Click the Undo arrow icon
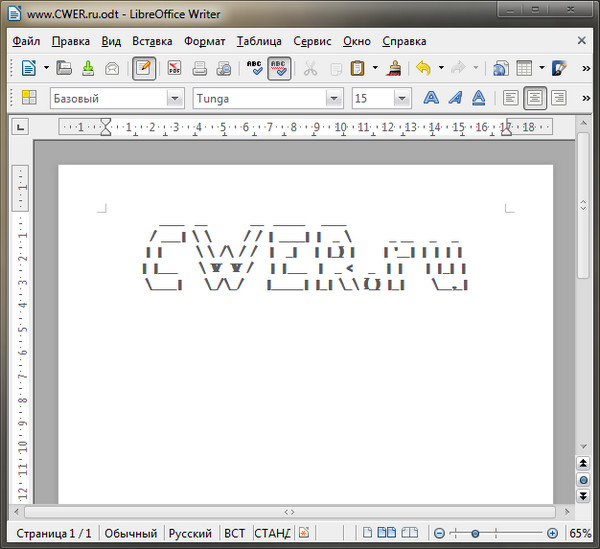 [x=423, y=68]
